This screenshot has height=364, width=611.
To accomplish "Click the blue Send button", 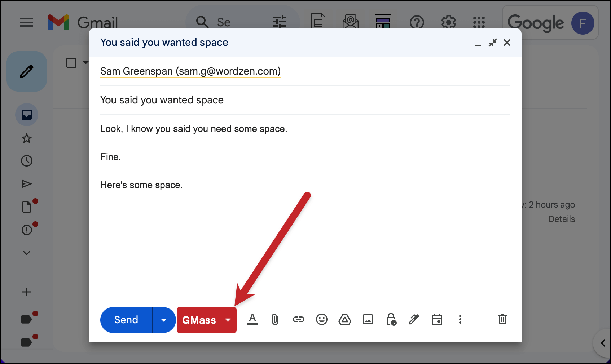I will pos(126,320).
